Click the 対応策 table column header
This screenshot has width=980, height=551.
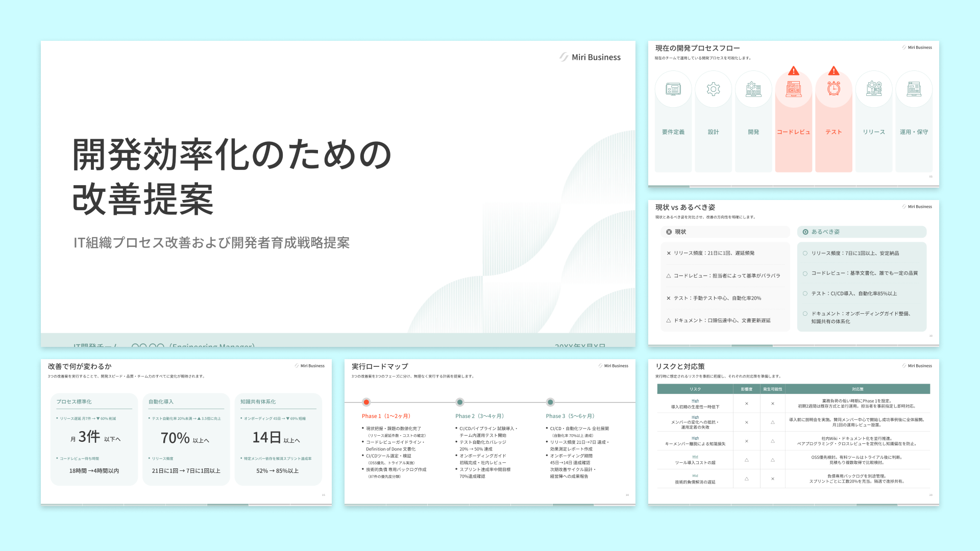tap(857, 389)
